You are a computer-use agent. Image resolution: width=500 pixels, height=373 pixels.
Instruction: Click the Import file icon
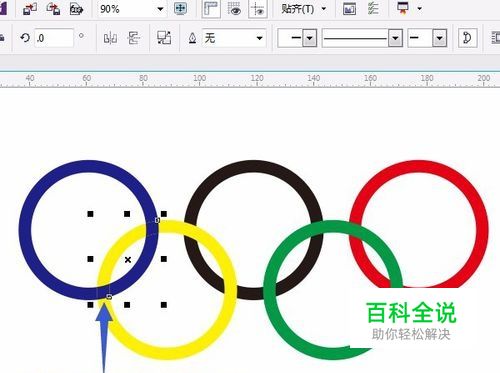click(x=30, y=9)
